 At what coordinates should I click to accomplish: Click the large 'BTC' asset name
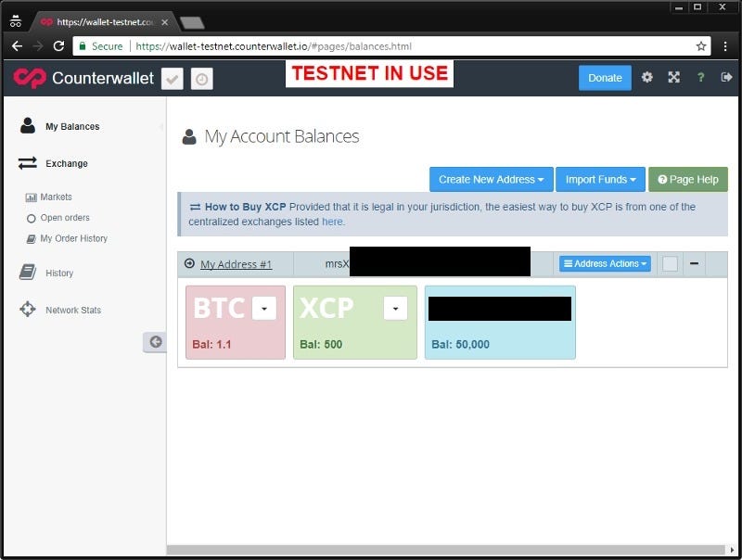(219, 308)
